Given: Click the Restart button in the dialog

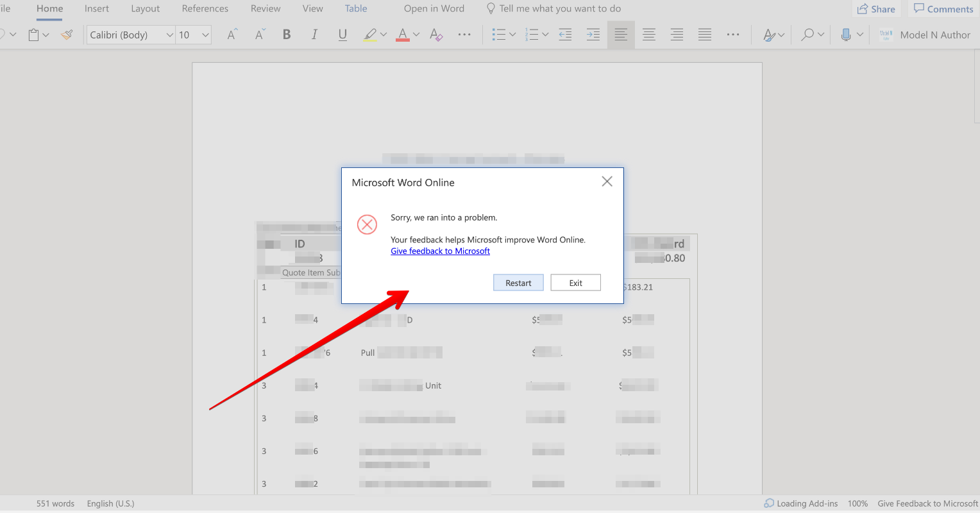Looking at the screenshot, I should 518,282.
